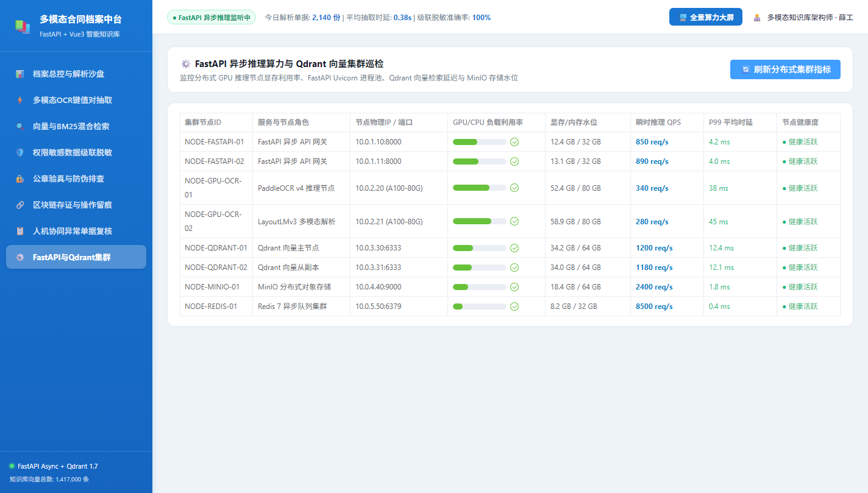Go to 多模态OCR键值对抽取 page
This screenshot has width=868, height=493.
click(x=76, y=101)
